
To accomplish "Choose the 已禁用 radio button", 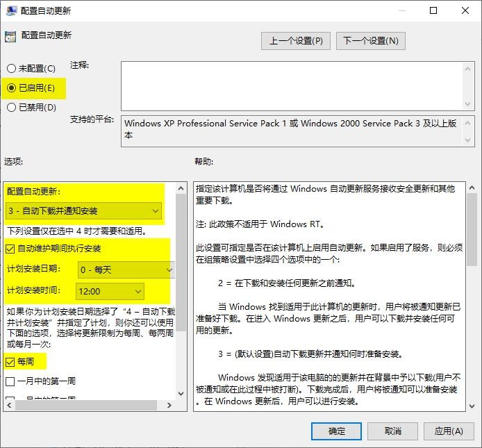I will click(11, 108).
